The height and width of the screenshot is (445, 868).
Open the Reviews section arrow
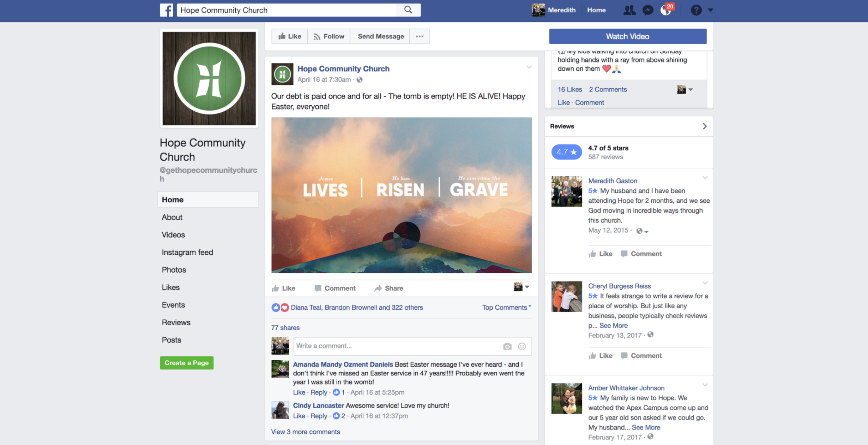coord(704,126)
